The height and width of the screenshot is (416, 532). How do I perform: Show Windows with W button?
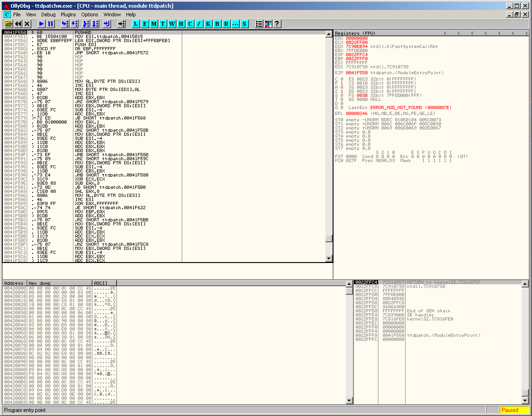(x=172, y=24)
